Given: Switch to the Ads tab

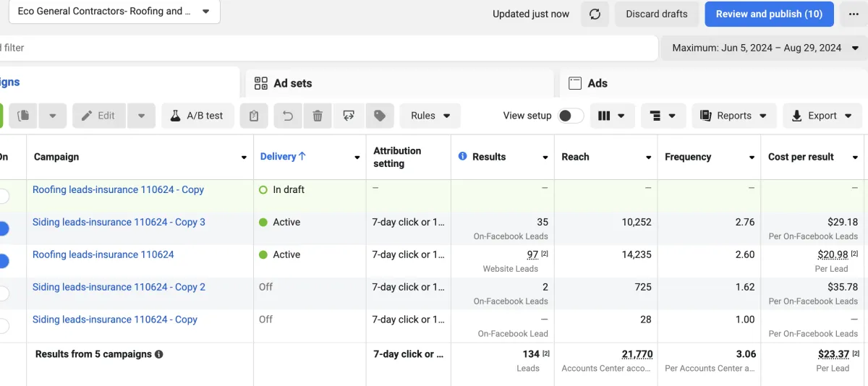Looking at the screenshot, I should [x=714, y=83].
